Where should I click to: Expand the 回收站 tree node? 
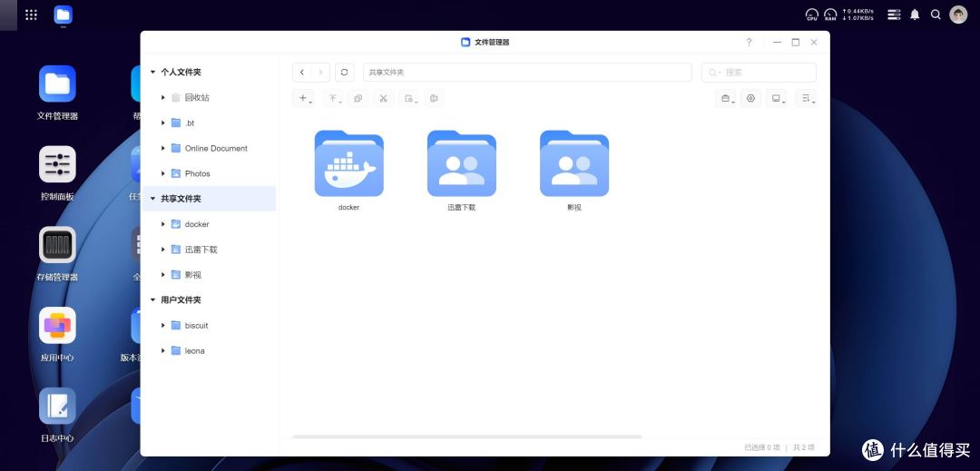pos(163,97)
